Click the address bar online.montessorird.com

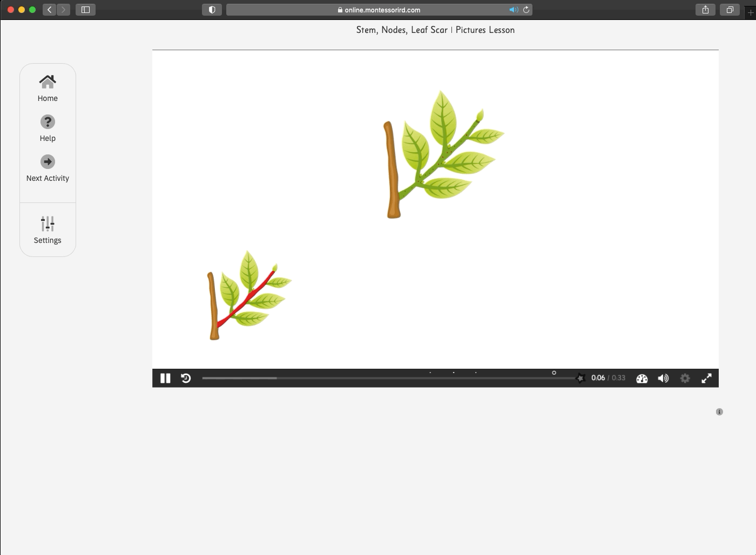tap(379, 10)
